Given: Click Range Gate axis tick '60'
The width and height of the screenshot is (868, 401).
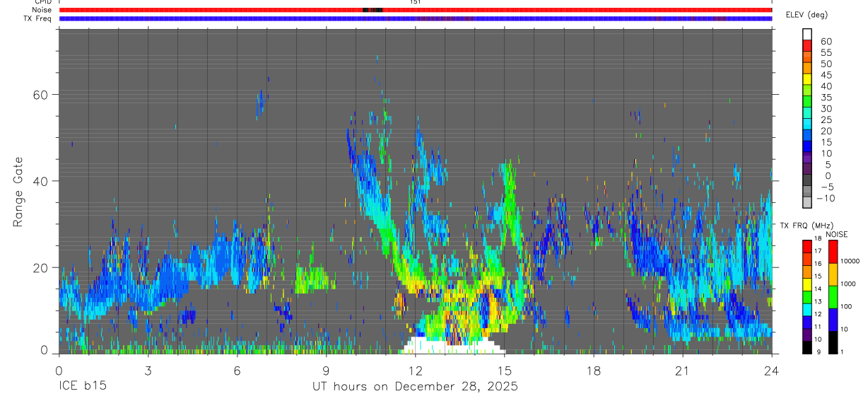Looking at the screenshot, I should (x=40, y=94).
